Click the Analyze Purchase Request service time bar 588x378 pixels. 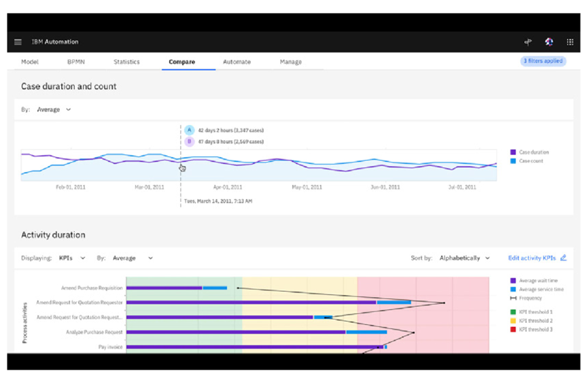(366, 332)
